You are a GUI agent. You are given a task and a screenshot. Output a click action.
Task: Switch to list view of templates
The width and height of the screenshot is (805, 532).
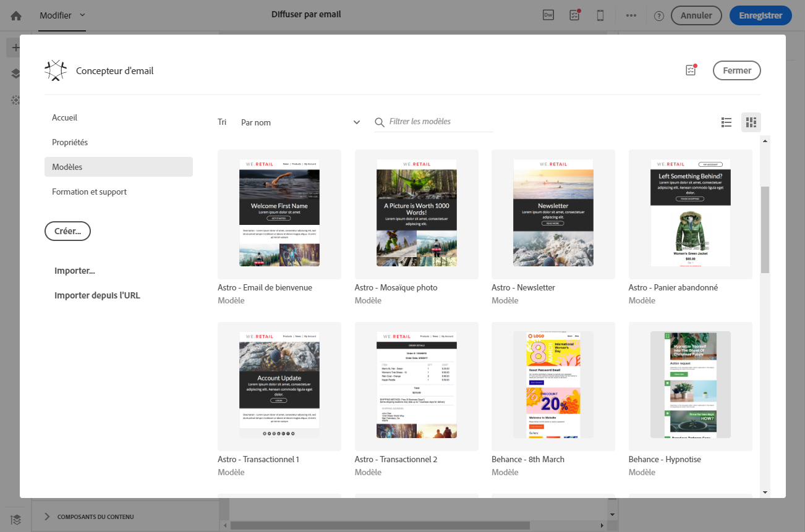pos(726,122)
